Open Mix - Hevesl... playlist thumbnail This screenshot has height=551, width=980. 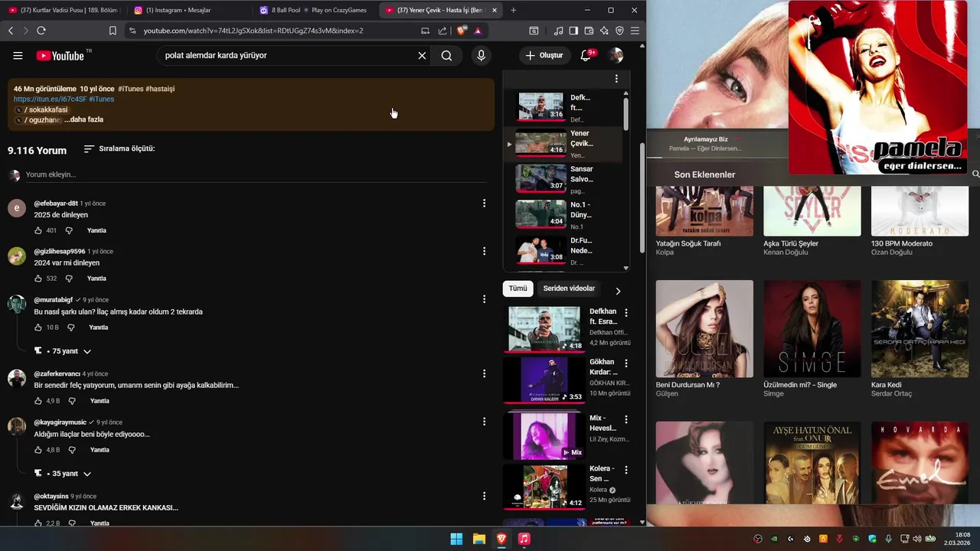click(544, 435)
